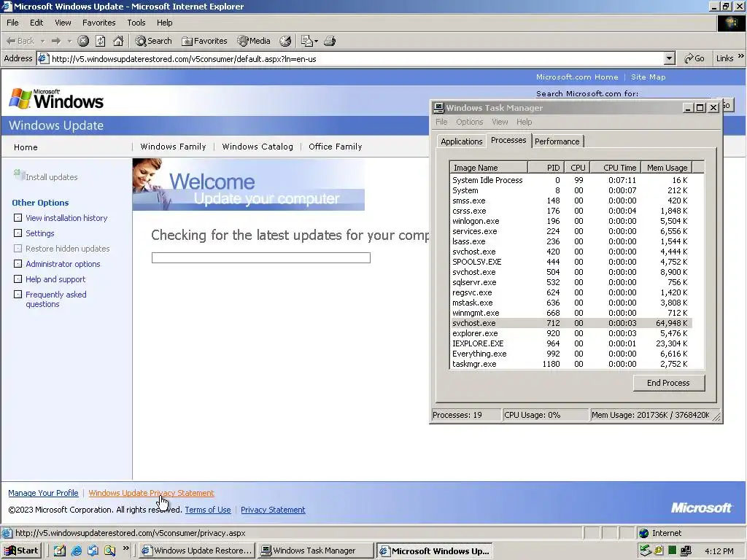Click the Go button beside address bar
Viewport: 747px width, 560px height.
coord(694,58)
